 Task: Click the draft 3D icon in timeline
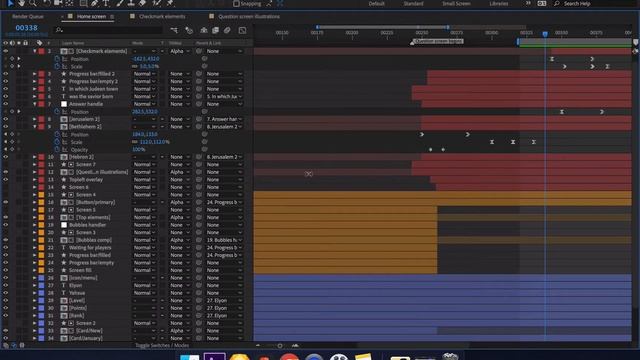coord(189,30)
